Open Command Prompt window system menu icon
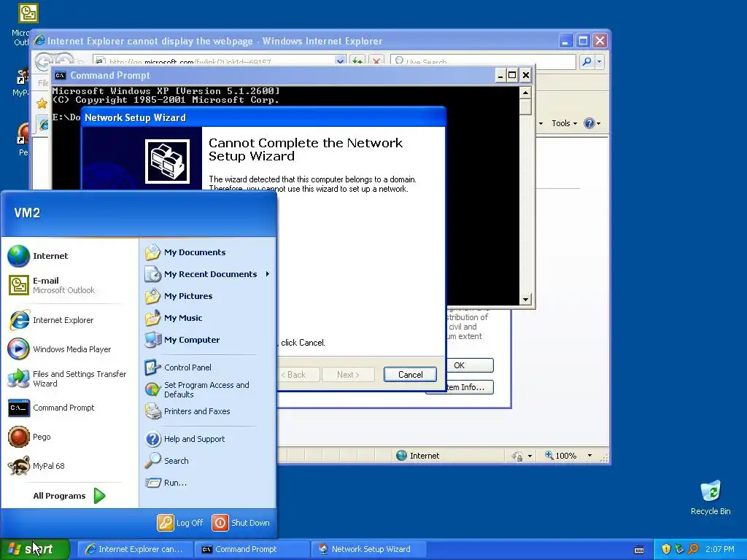Screen dimensions: 747x560 tap(60, 75)
